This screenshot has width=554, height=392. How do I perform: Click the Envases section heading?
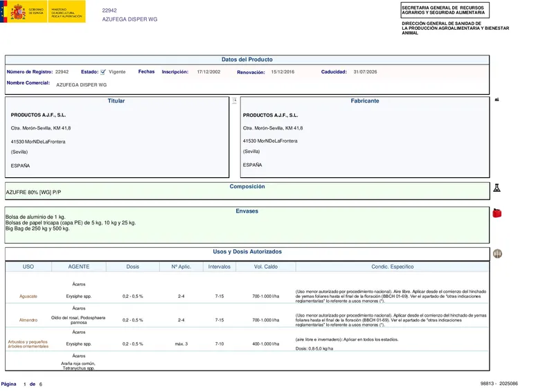tap(247, 211)
